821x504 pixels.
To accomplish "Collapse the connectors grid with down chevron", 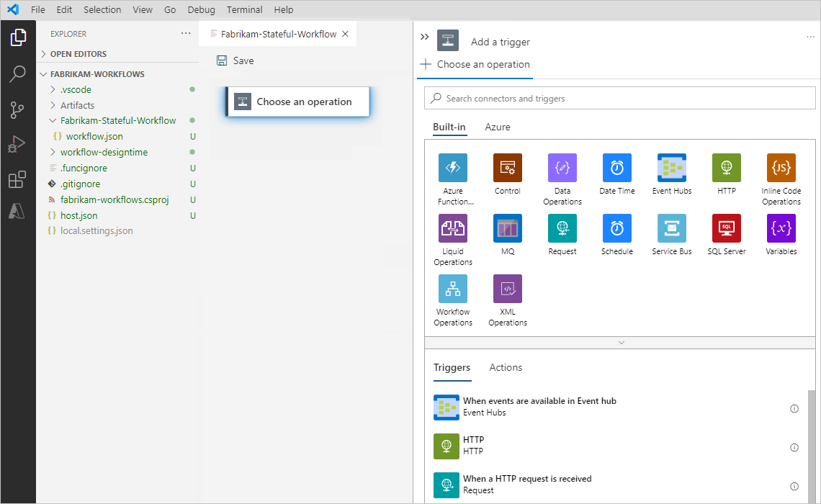I will [x=622, y=343].
